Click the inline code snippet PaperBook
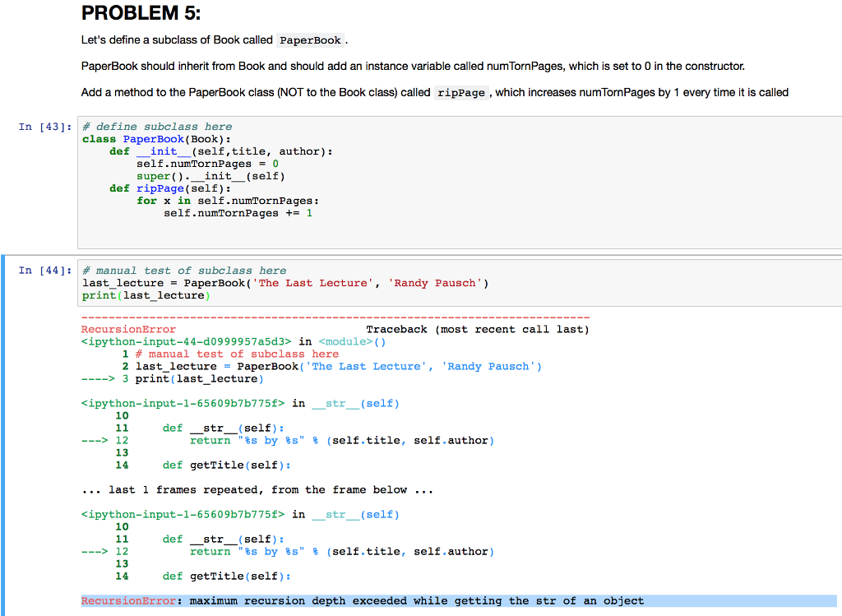The width and height of the screenshot is (842, 616). 310,40
